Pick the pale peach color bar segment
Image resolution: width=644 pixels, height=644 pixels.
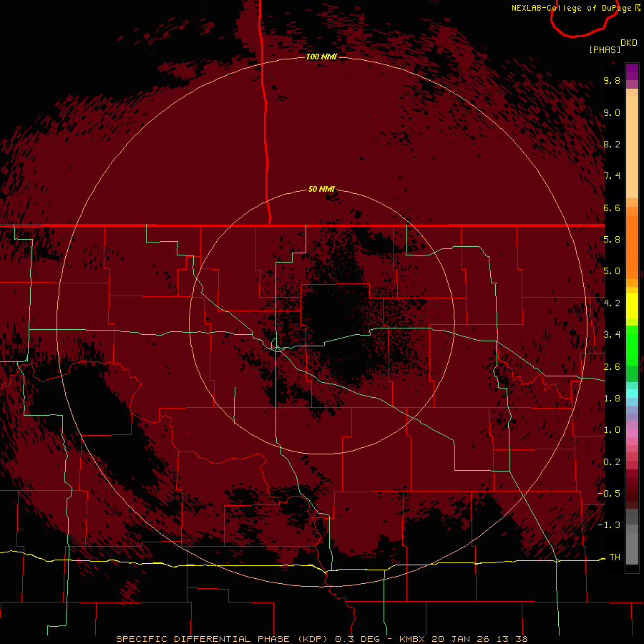tap(632, 148)
